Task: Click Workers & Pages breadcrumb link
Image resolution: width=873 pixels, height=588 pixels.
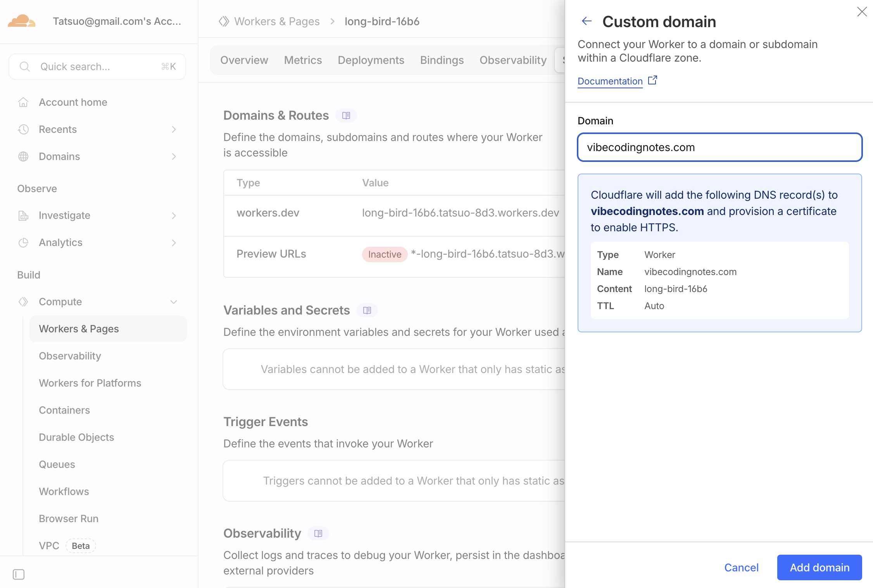Action: 277,21
